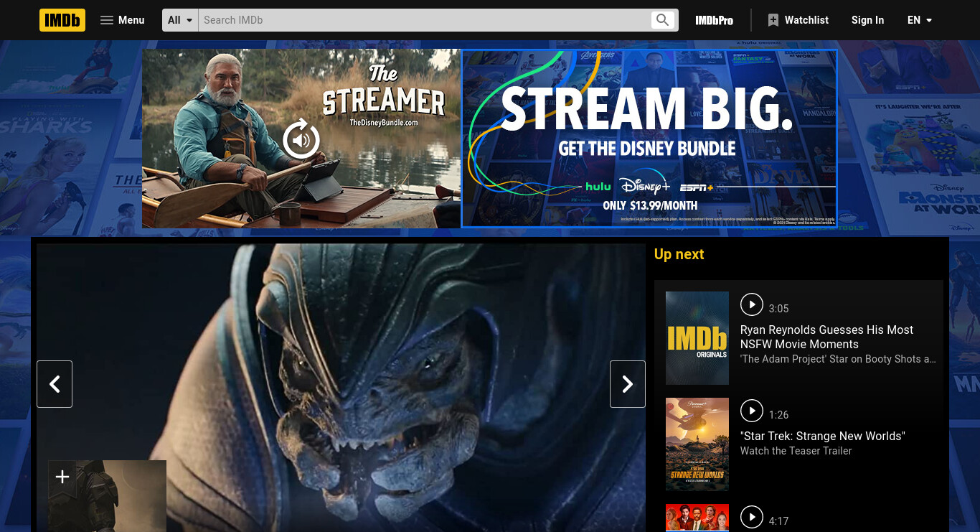The width and height of the screenshot is (980, 532).
Task: Expand the All search category dropdown
Action: pos(180,20)
